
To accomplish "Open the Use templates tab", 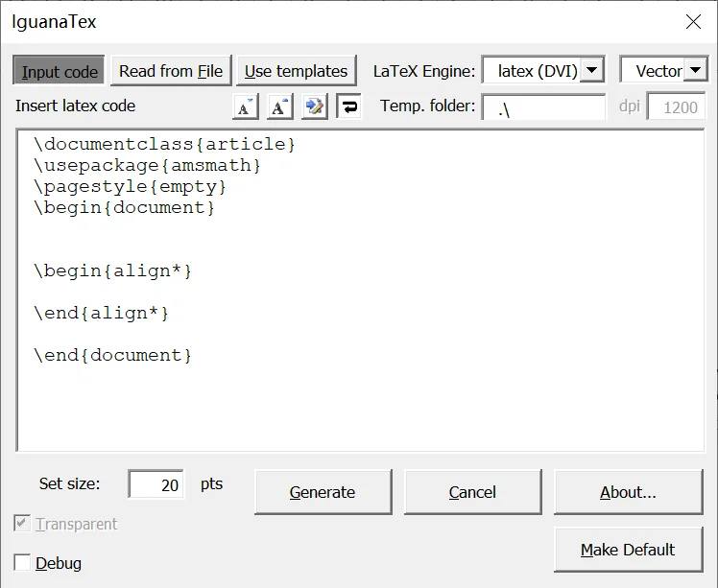I will click(x=296, y=71).
